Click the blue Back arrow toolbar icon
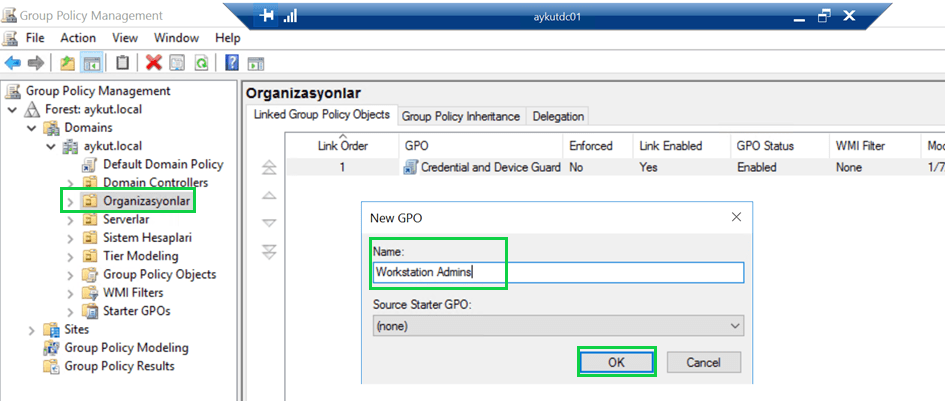The height and width of the screenshot is (401, 945). pos(13,63)
